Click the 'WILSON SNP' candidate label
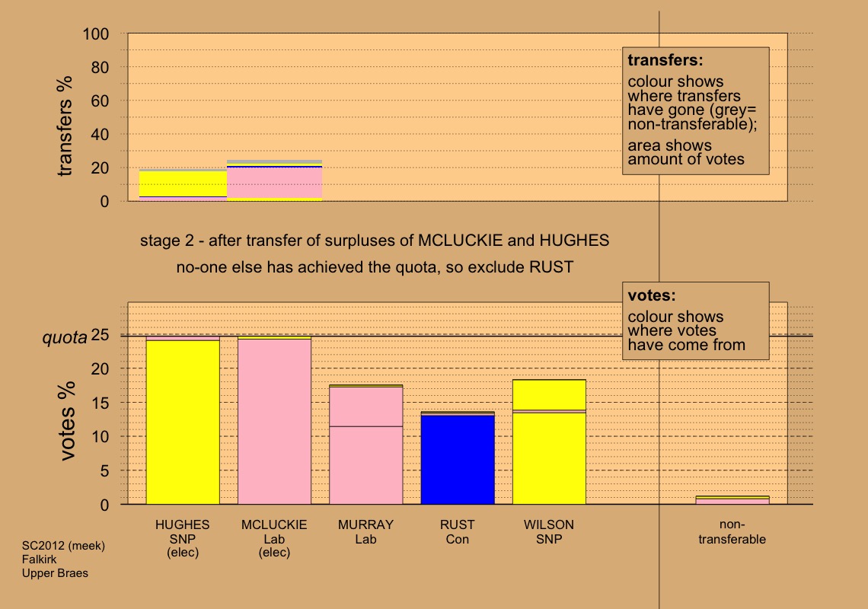868x609 pixels. [x=549, y=532]
